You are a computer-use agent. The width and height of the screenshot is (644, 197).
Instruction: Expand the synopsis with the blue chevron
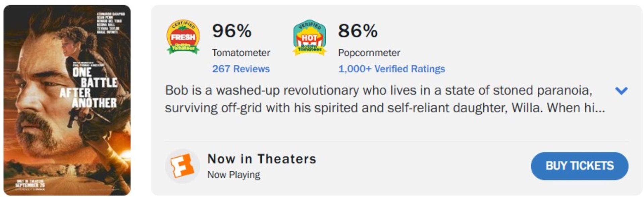pos(621,90)
